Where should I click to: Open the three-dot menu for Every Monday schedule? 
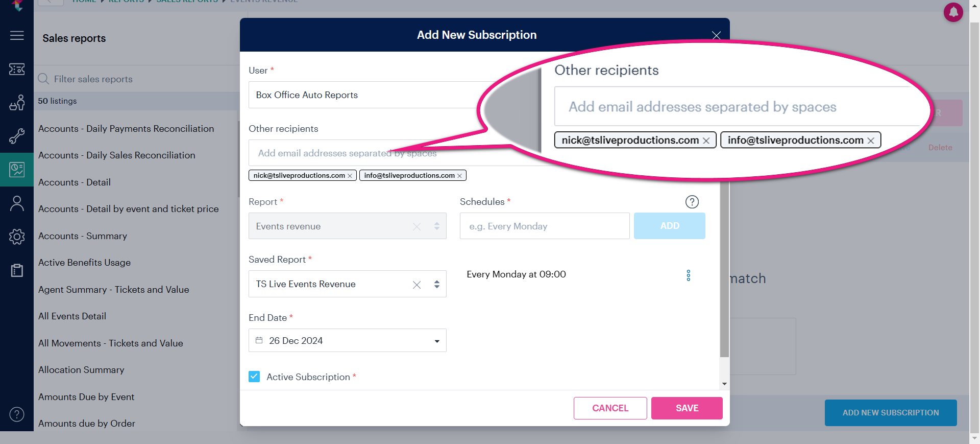point(688,275)
